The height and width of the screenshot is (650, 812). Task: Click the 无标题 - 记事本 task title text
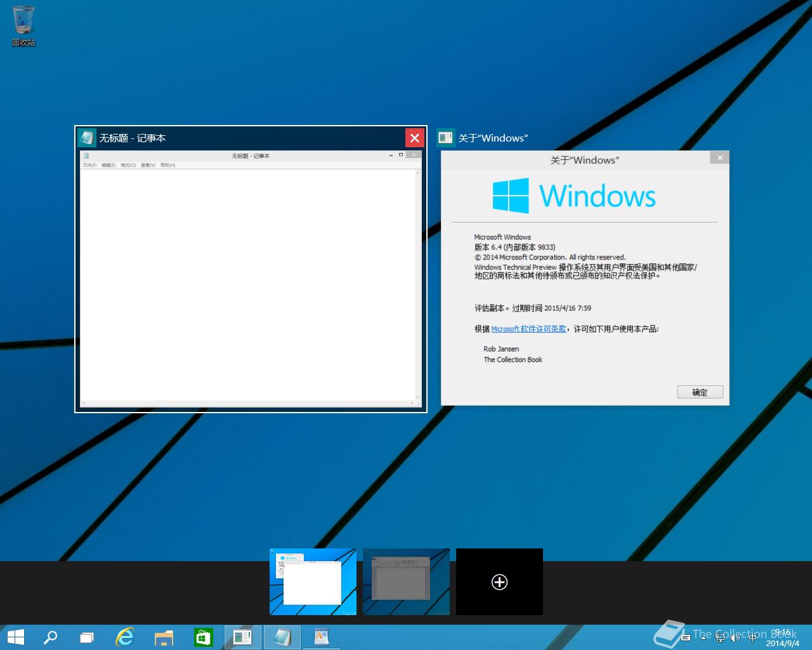click(x=132, y=138)
